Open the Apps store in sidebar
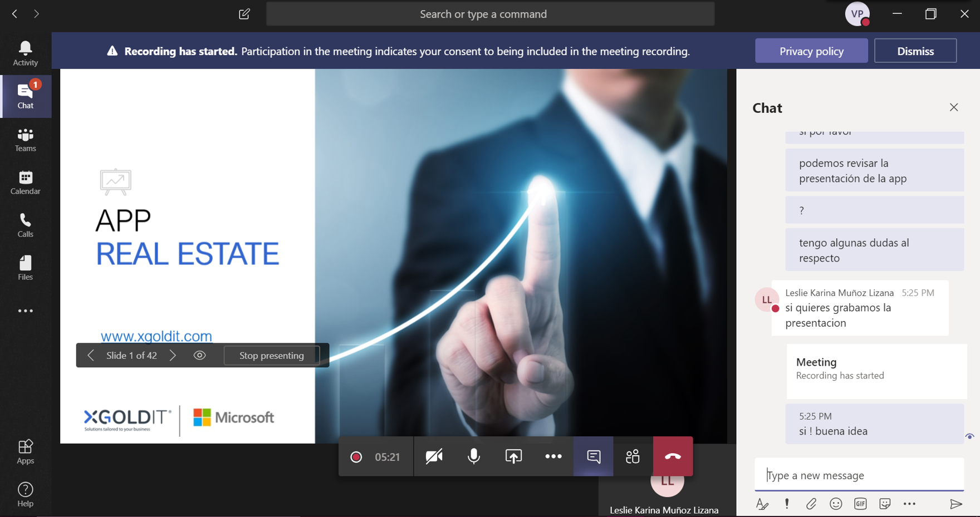 point(26,452)
